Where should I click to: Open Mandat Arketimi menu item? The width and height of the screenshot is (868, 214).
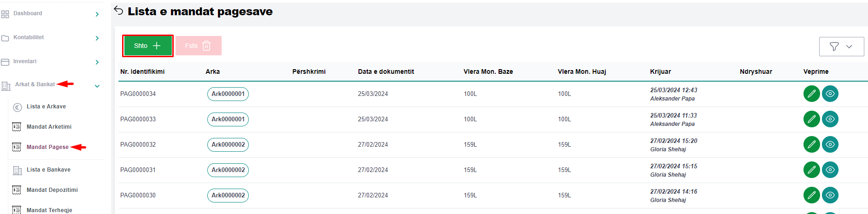[x=49, y=127]
